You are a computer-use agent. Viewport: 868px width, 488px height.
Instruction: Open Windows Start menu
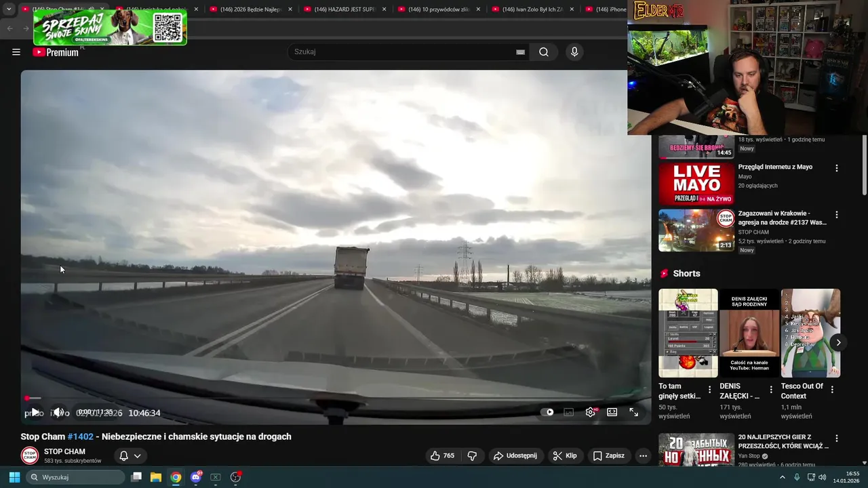[x=14, y=477]
